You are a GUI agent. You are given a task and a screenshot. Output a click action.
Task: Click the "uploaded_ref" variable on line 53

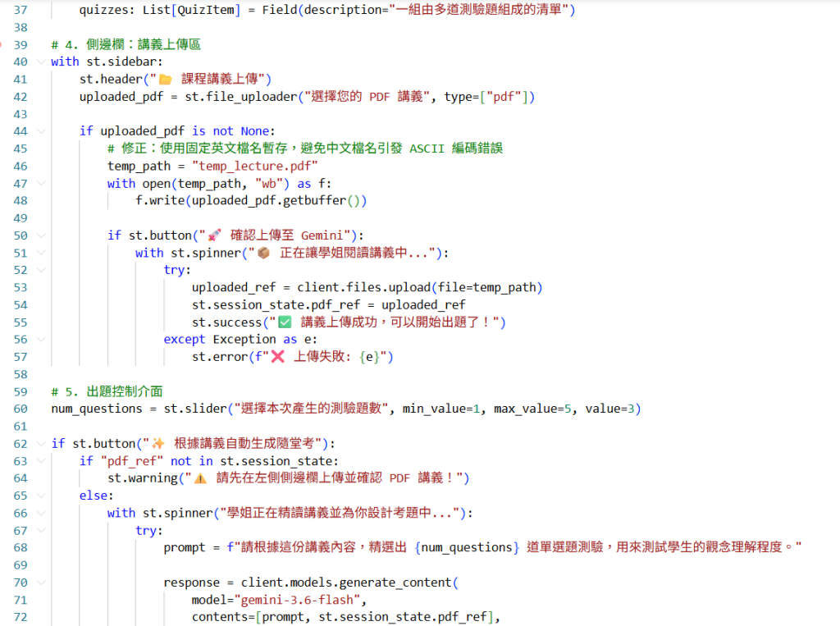(x=234, y=288)
